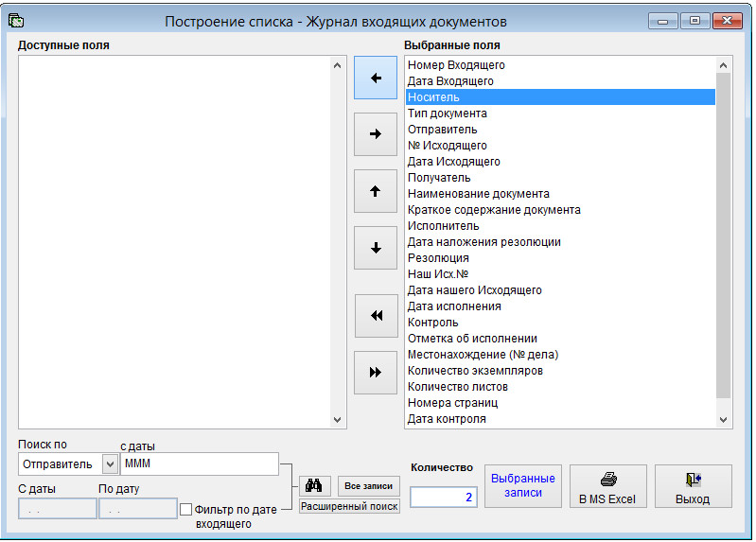
Task: Select Местонахождение (№ дела) field
Action: (560, 355)
